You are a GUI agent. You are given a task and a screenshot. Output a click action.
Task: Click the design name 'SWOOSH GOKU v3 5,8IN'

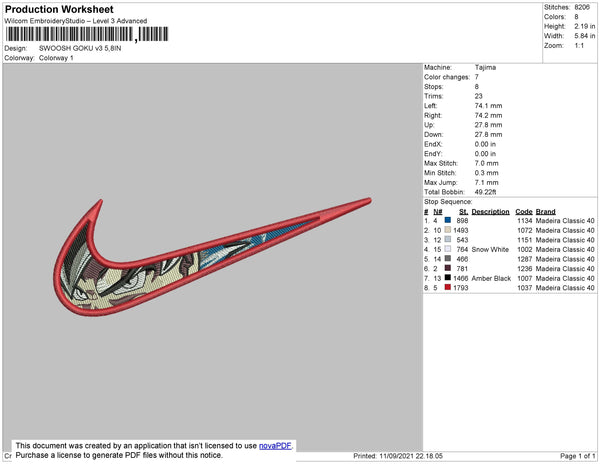80,49
